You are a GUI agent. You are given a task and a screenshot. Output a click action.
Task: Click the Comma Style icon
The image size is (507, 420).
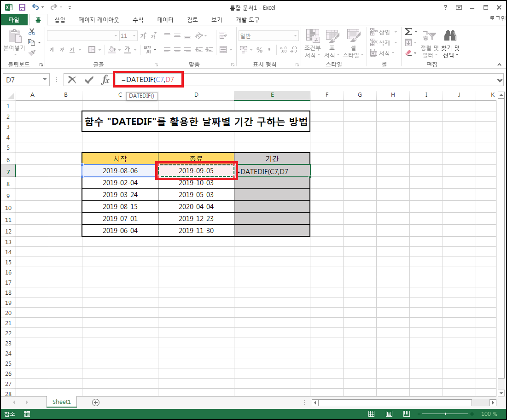(x=269, y=50)
